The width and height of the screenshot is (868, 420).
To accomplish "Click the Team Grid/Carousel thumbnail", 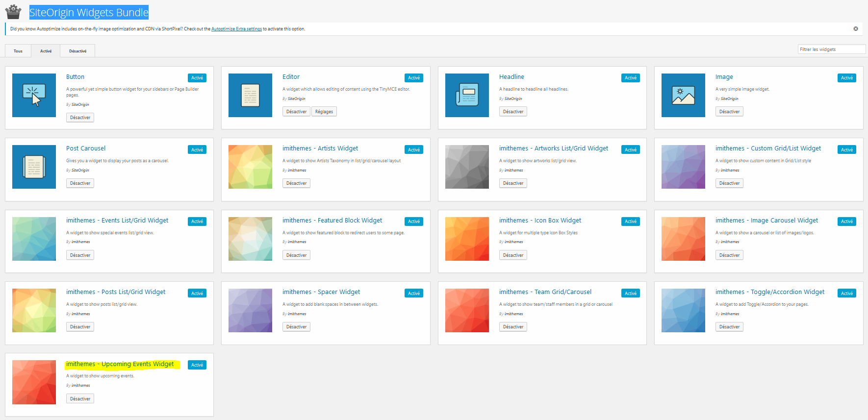I will (467, 310).
